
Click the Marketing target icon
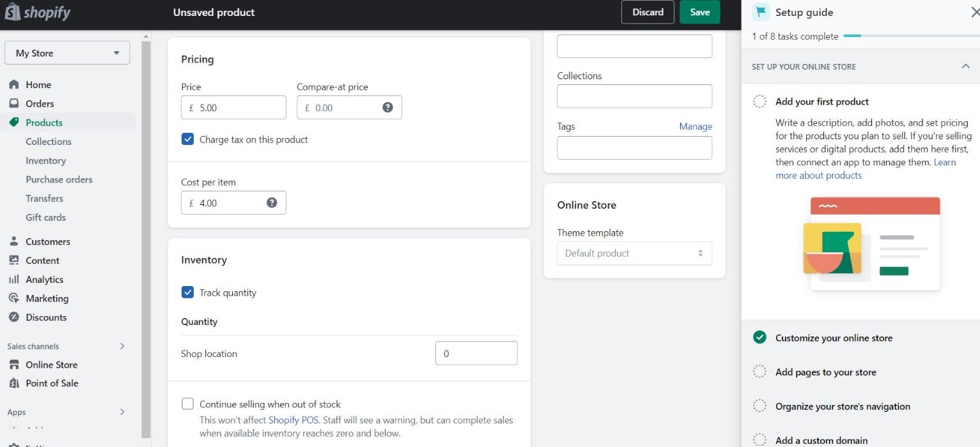tap(13, 298)
